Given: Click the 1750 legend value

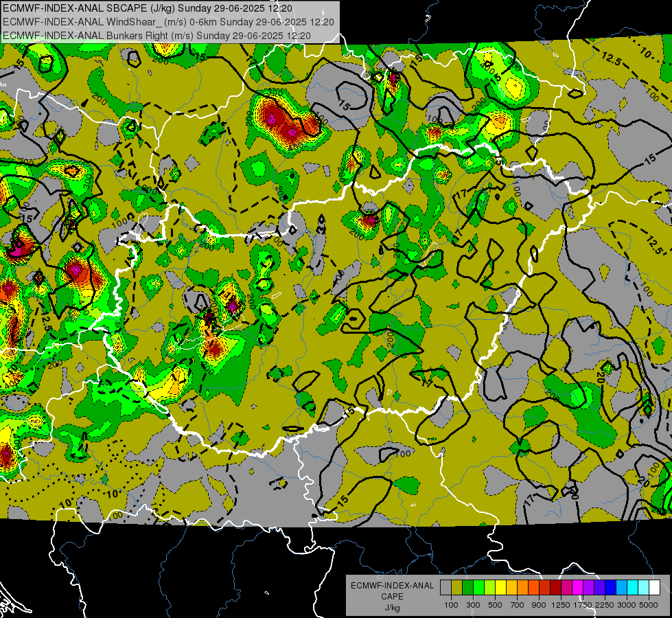Looking at the screenshot, I should (583, 605).
